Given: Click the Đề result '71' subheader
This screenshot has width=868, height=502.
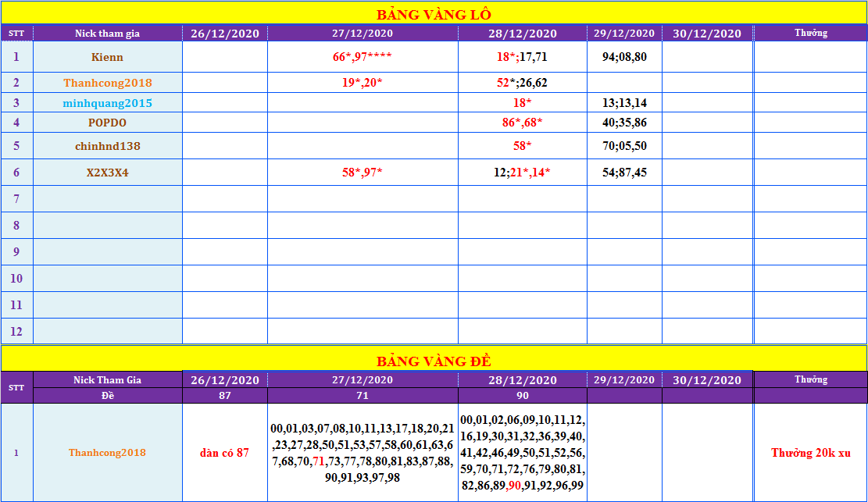Looking at the screenshot, I should coord(363,395).
